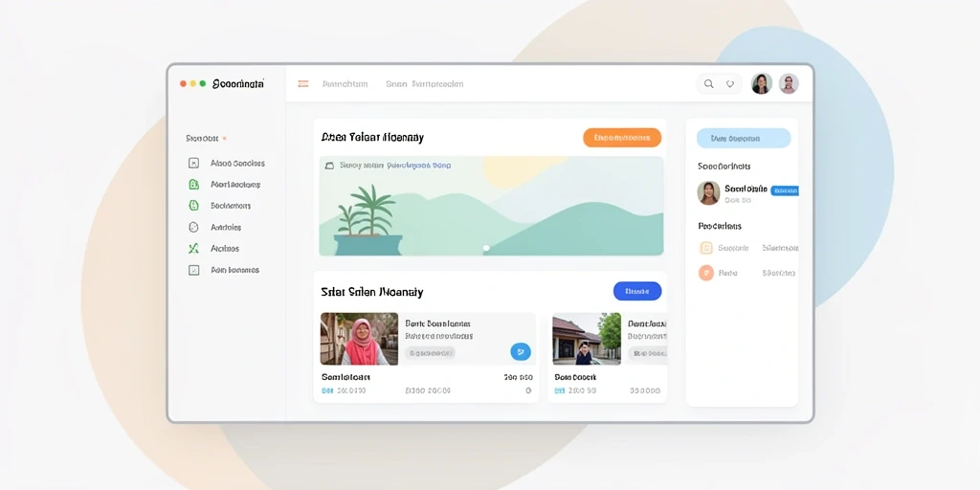980x490 pixels.
Task: Click the green circular third sidebar icon
Action: (x=193, y=206)
